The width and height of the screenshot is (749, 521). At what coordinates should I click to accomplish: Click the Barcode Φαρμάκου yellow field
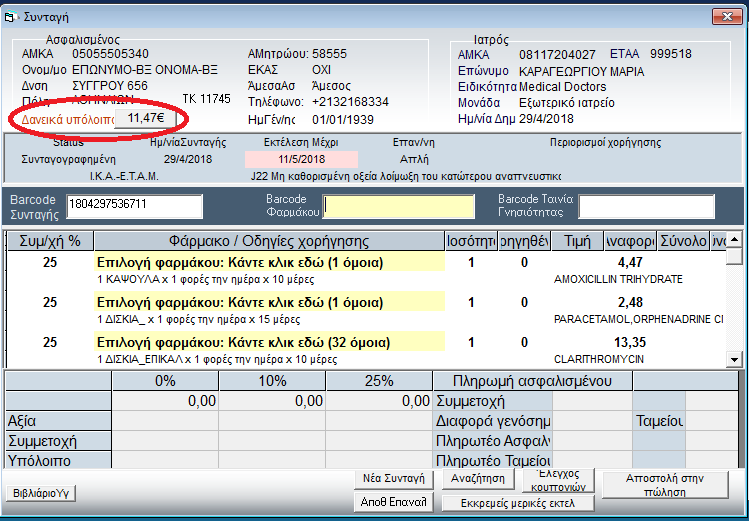pos(398,206)
